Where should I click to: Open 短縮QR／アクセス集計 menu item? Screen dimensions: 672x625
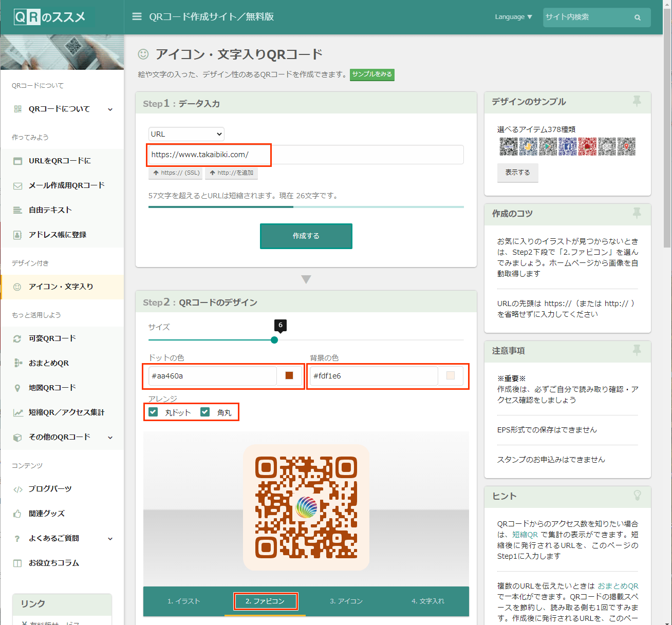pyautogui.click(x=62, y=412)
